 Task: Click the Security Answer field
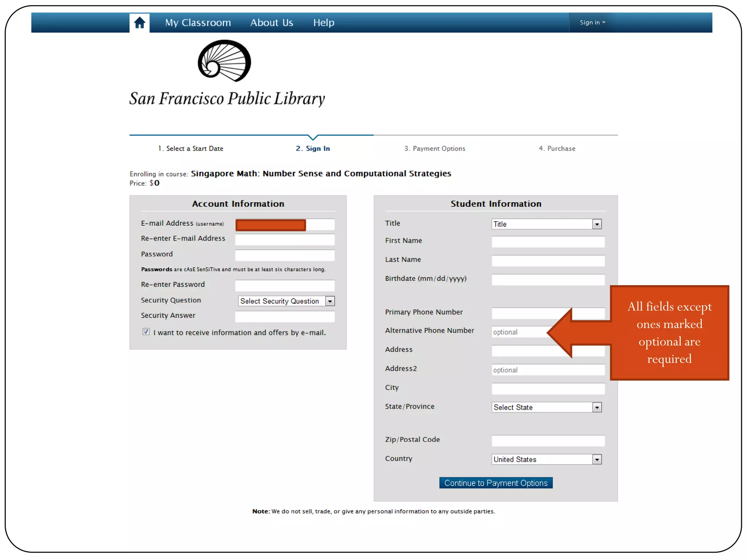point(285,316)
